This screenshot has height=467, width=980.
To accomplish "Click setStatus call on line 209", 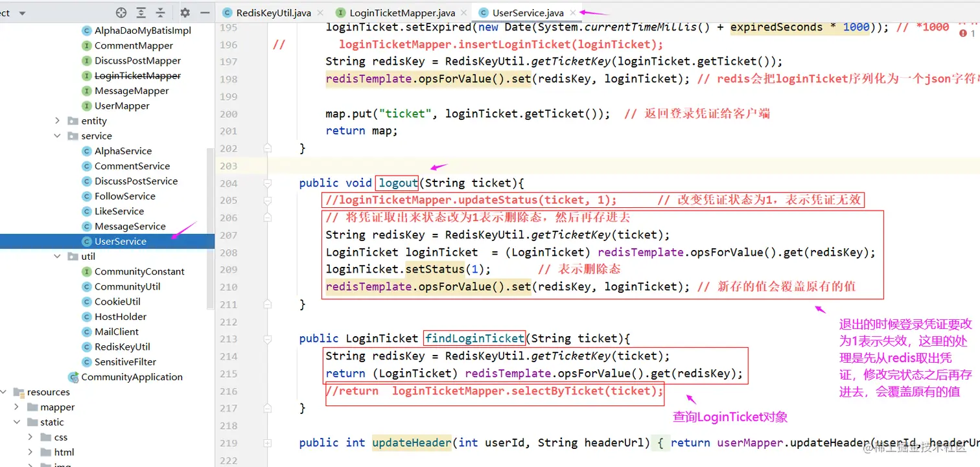I will (x=435, y=269).
